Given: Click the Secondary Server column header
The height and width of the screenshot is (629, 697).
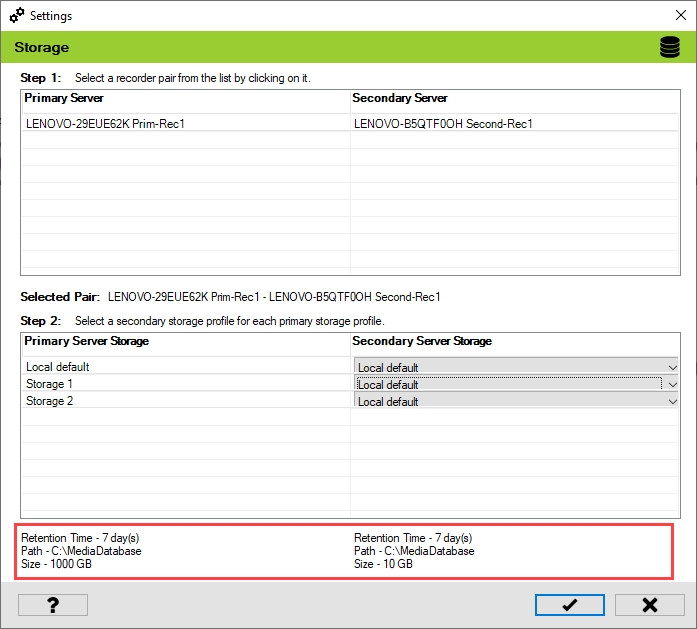Looking at the screenshot, I should tap(400, 98).
